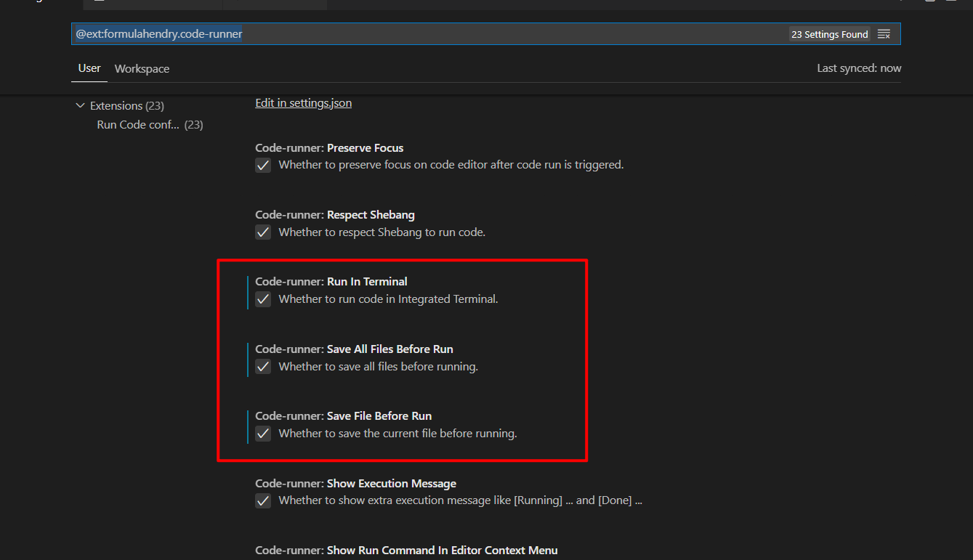Click 'Whether to preserve focus on code editor' description

[451, 165]
